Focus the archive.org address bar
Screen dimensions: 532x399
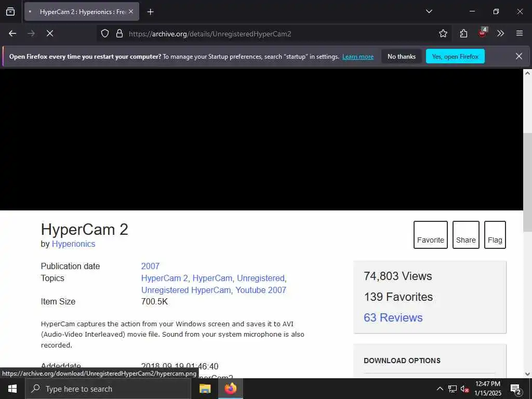coord(274,33)
